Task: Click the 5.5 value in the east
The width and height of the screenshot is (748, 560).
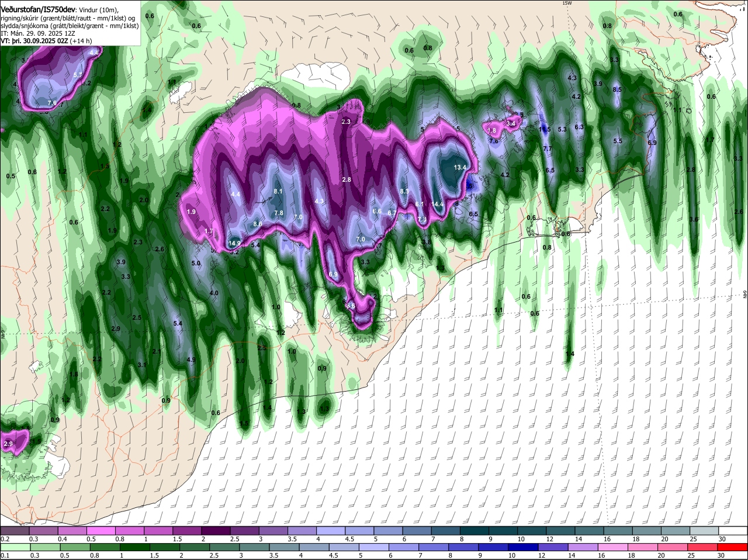Action: 618,141
